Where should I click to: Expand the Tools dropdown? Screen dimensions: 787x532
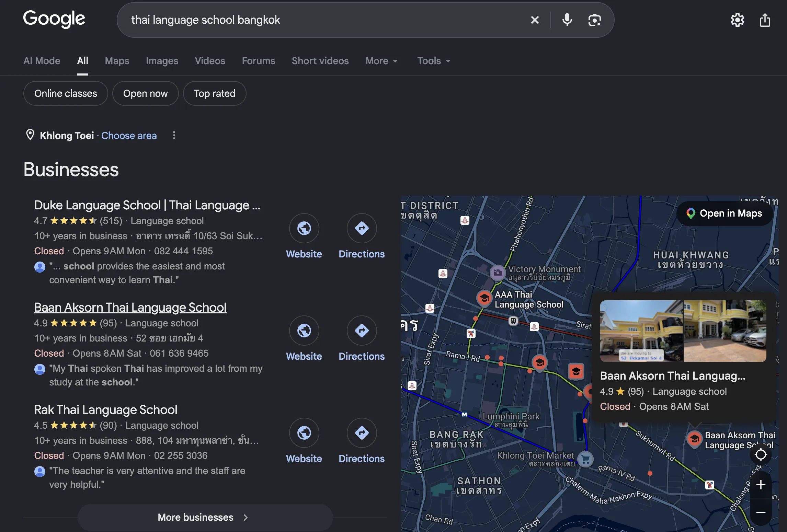434,61
